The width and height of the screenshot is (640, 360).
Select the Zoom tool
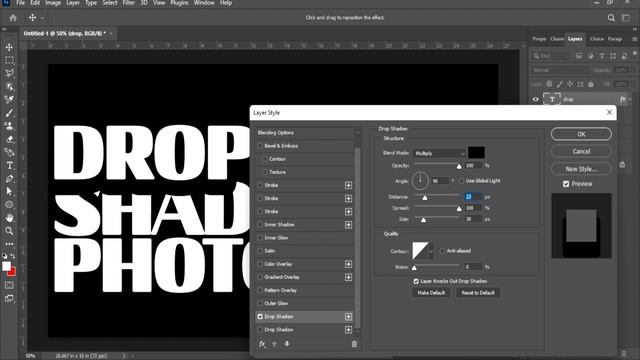[x=9, y=231]
